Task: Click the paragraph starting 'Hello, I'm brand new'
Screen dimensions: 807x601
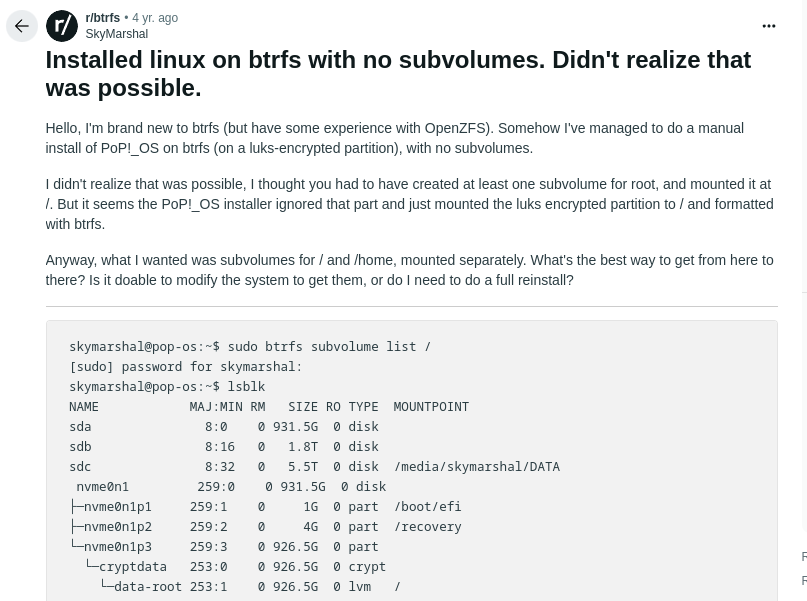Action: tap(395, 138)
